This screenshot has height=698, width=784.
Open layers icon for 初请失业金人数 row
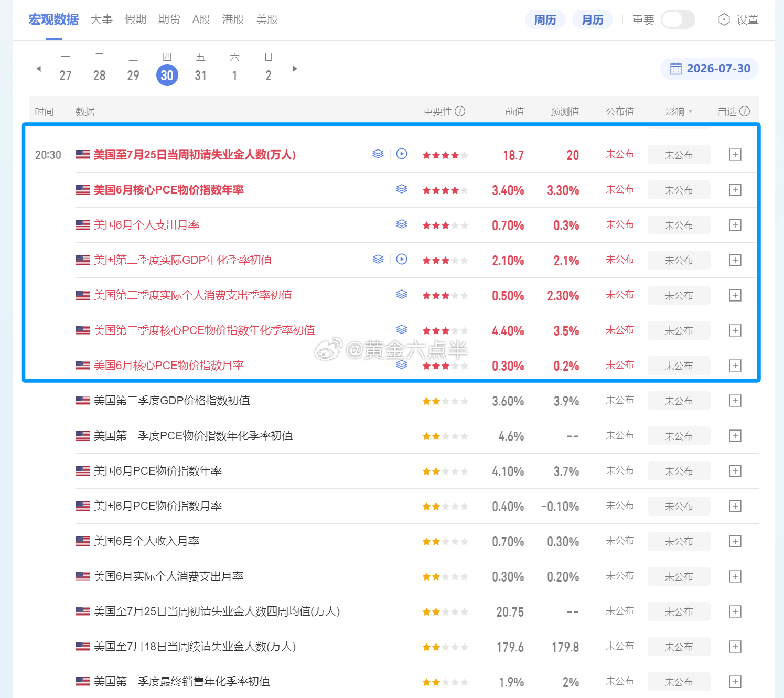(x=378, y=154)
